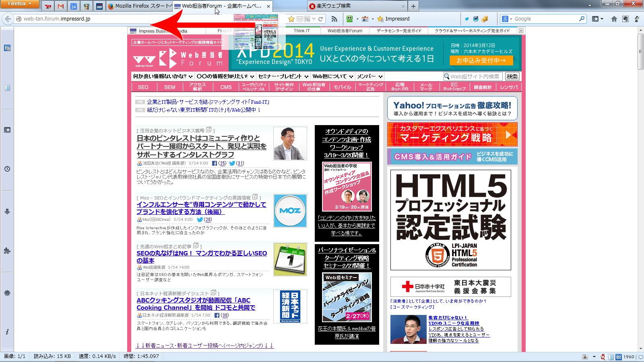Click the お申込み受付中 orange button
The width and height of the screenshot is (644, 362).
coord(481,60)
